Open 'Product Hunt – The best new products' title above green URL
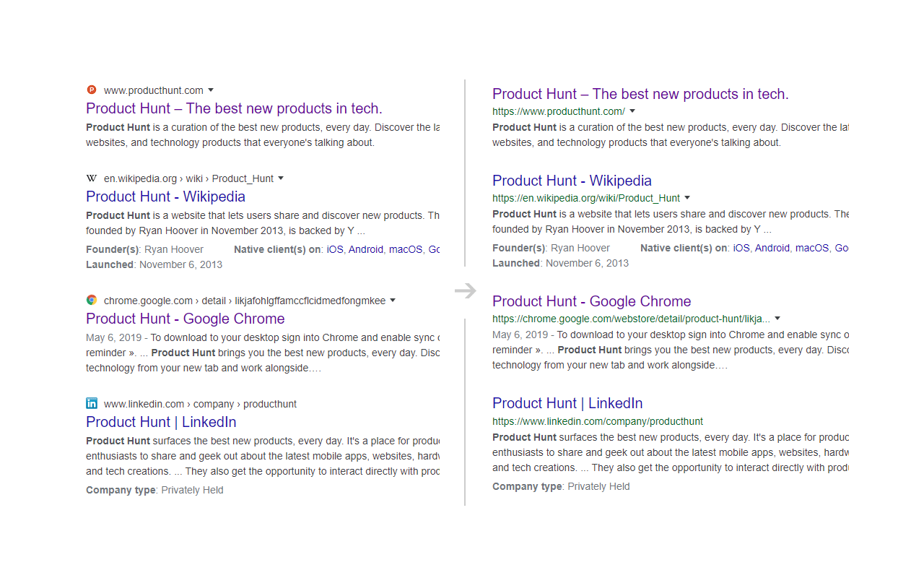 (x=640, y=94)
